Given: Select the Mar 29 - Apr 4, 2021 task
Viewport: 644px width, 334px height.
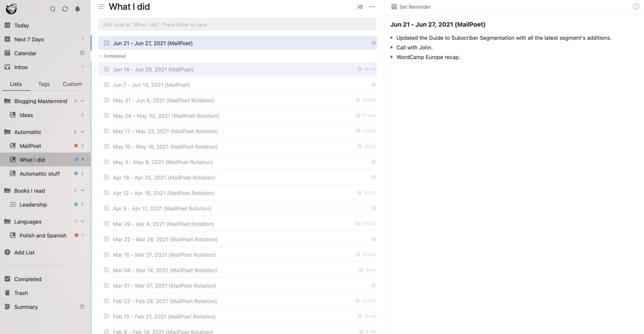Looking at the screenshot, I should click(237, 224).
